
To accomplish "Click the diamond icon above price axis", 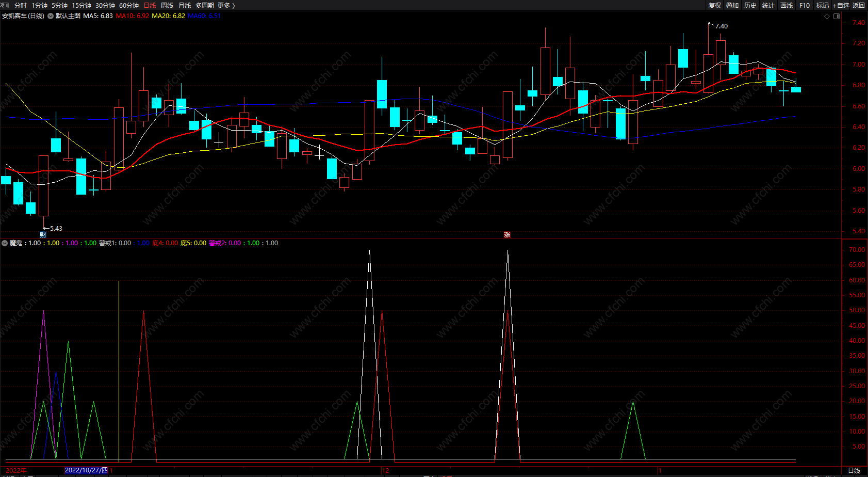I will [x=827, y=16].
